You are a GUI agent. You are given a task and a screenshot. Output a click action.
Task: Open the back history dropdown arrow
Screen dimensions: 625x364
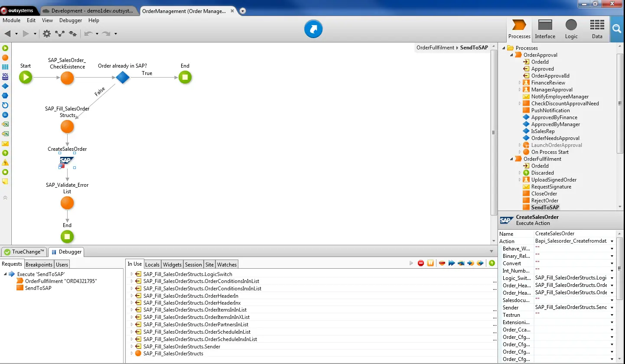click(x=16, y=34)
